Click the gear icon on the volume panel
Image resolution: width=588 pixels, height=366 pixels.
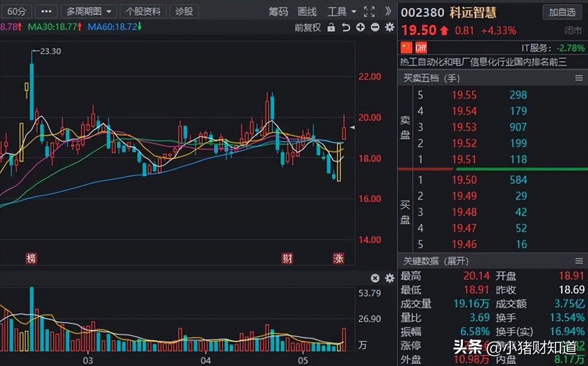tap(389, 278)
